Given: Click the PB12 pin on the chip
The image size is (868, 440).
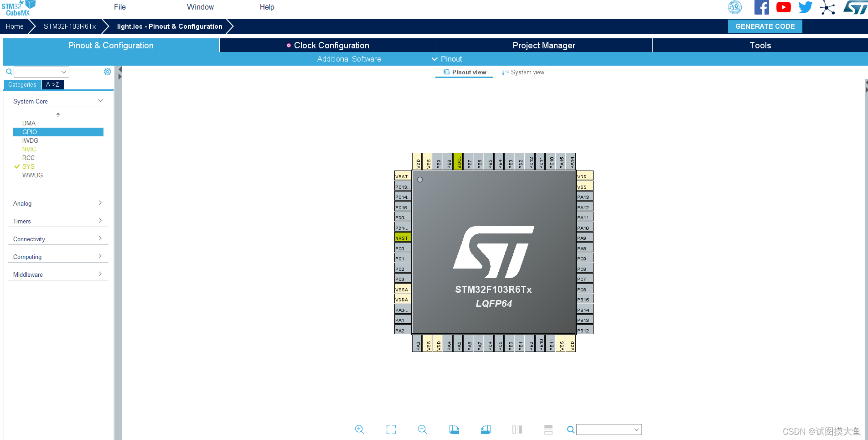Looking at the screenshot, I should [x=585, y=330].
